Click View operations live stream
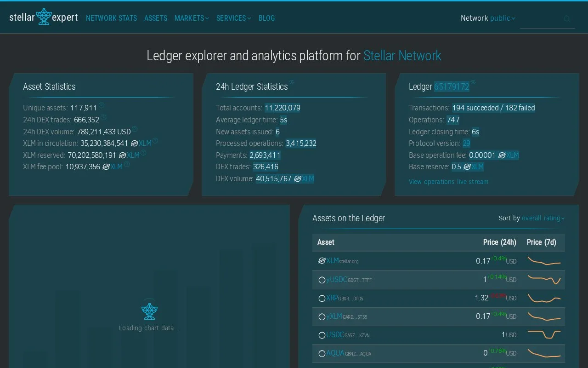588x368 pixels. click(448, 182)
